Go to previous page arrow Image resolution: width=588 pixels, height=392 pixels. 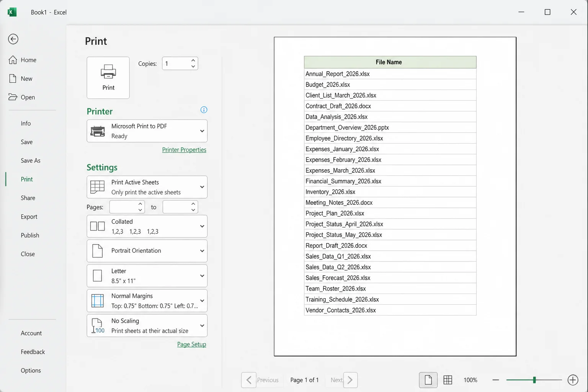pos(249,380)
